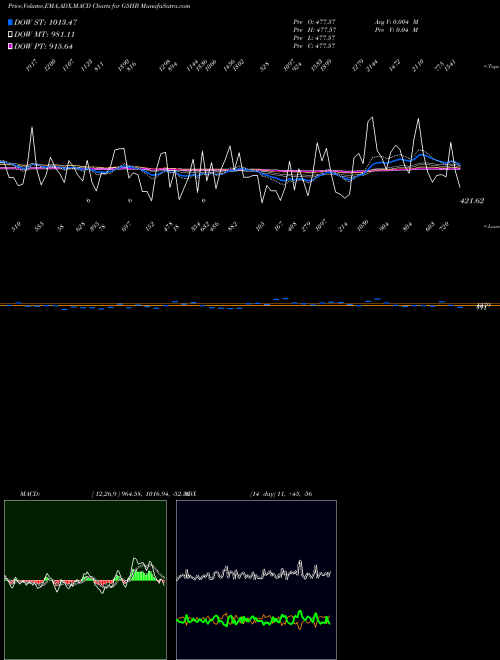Click the 'Pre O: 477.57' open value
This screenshot has height=660, width=500.
(x=314, y=22)
